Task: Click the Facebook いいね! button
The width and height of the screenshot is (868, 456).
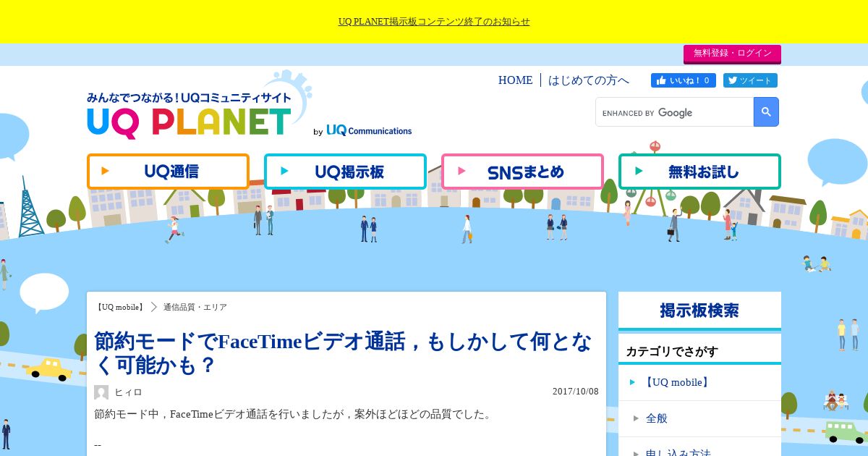Action: [683, 80]
